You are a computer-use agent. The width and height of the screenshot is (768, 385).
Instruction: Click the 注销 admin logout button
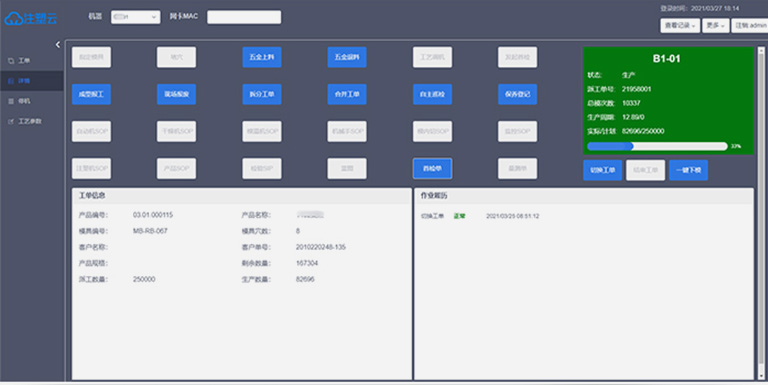[749, 25]
